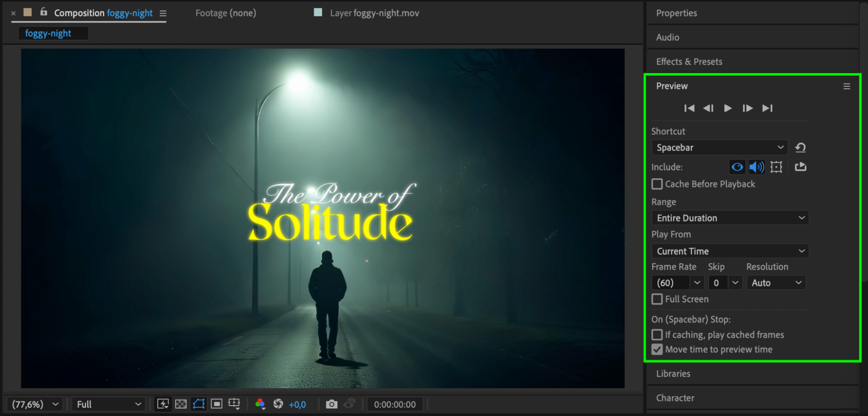
Task: Open the Full viewer resolution dropdown
Action: 108,404
